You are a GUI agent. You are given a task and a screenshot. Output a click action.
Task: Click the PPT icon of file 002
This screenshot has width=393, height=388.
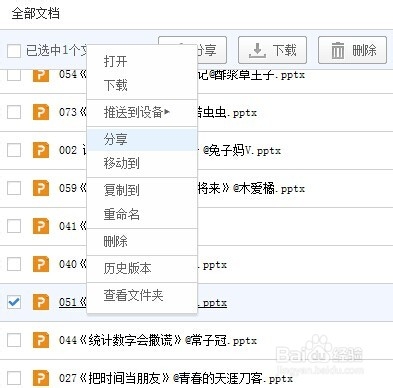click(41, 150)
